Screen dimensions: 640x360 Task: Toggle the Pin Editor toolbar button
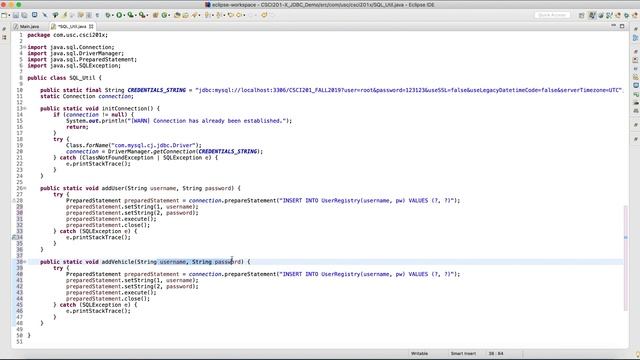tap(264, 15)
